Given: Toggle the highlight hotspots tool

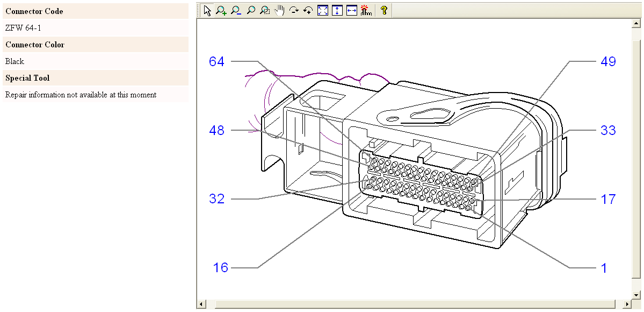Looking at the screenshot, I should (366, 10).
